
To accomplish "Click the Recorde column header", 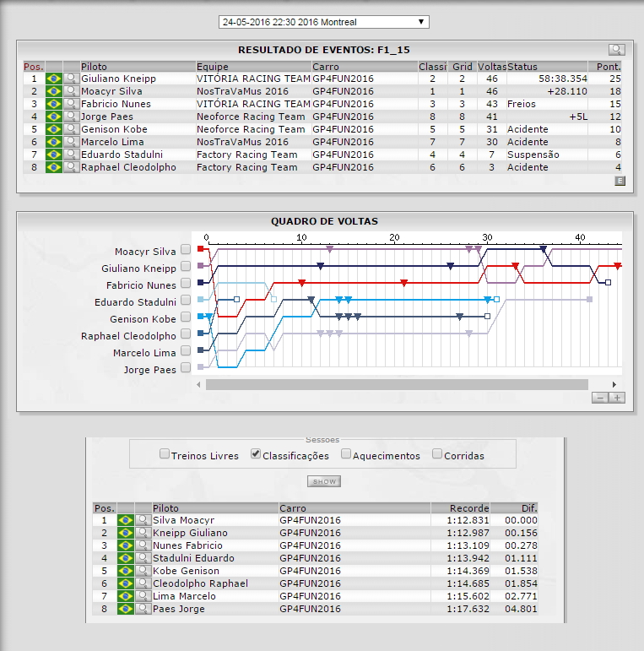I will 460,507.
